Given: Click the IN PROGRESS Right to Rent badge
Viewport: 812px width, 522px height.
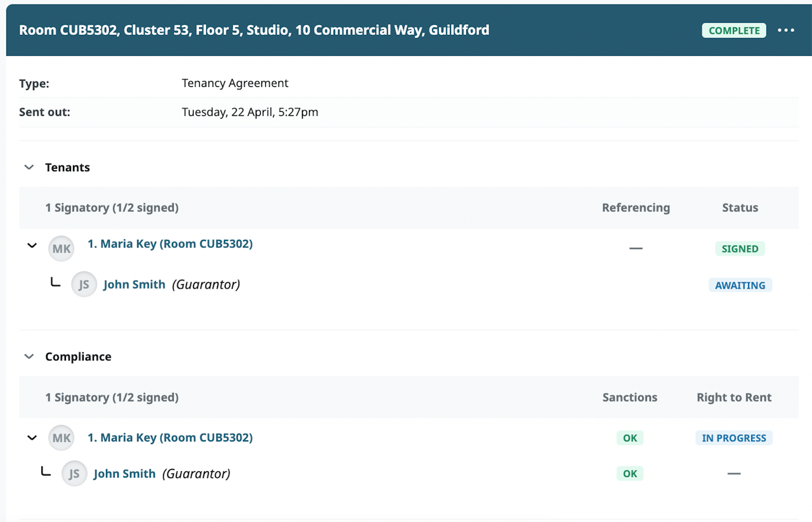Looking at the screenshot, I should click(x=734, y=438).
